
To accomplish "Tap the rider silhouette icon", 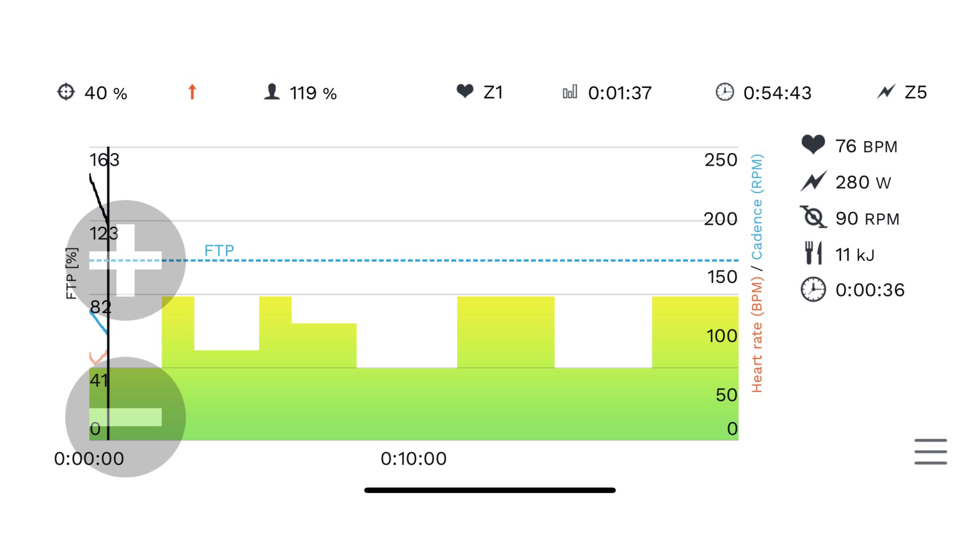I will tap(272, 92).
